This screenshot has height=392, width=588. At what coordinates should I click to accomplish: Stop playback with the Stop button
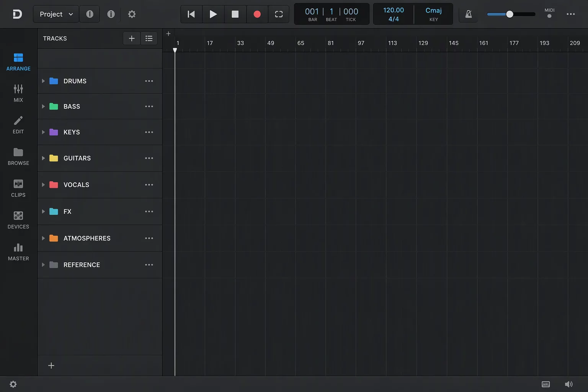pyautogui.click(x=235, y=14)
